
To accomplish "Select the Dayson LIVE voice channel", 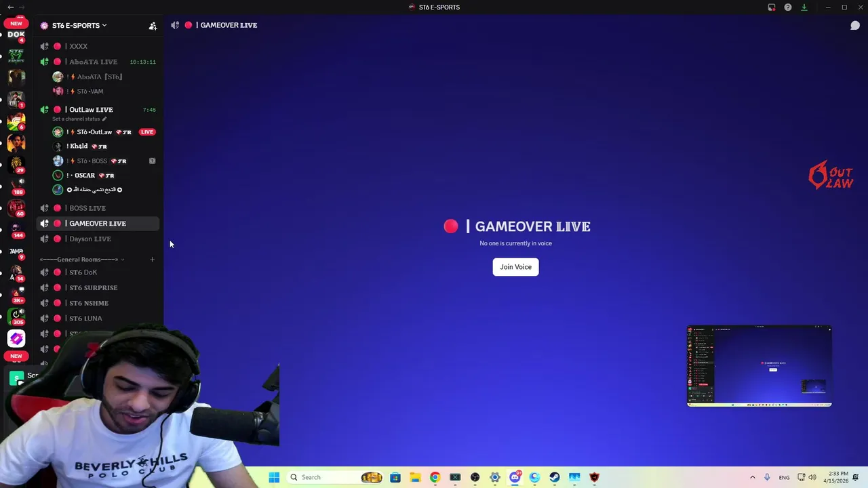I will 98,239.
